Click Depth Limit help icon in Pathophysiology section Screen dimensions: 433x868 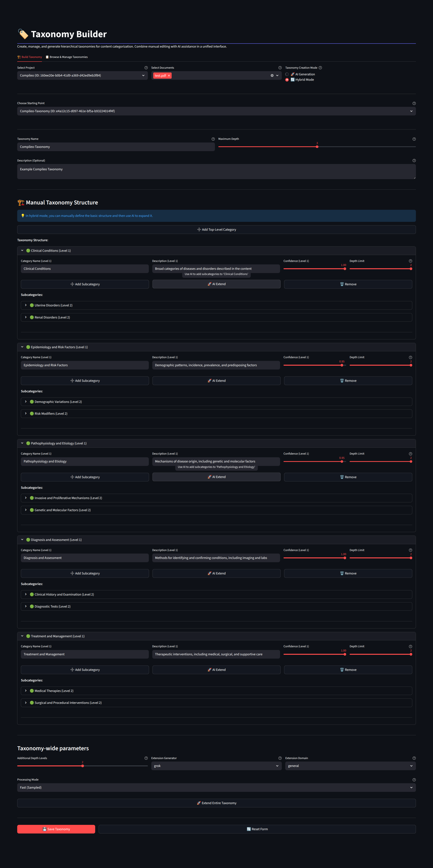pos(410,454)
